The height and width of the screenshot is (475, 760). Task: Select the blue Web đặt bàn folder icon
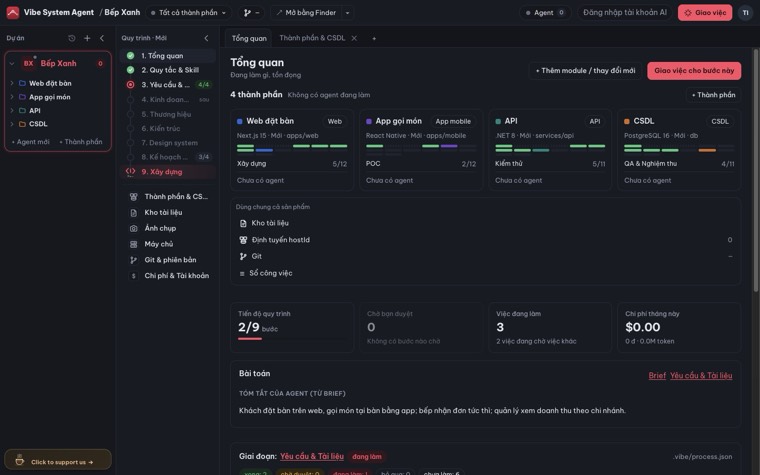click(22, 83)
